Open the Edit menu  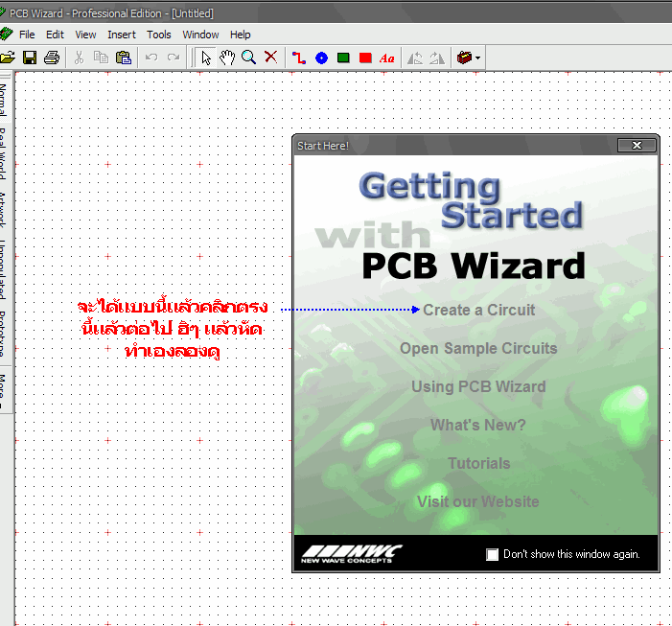coord(55,35)
